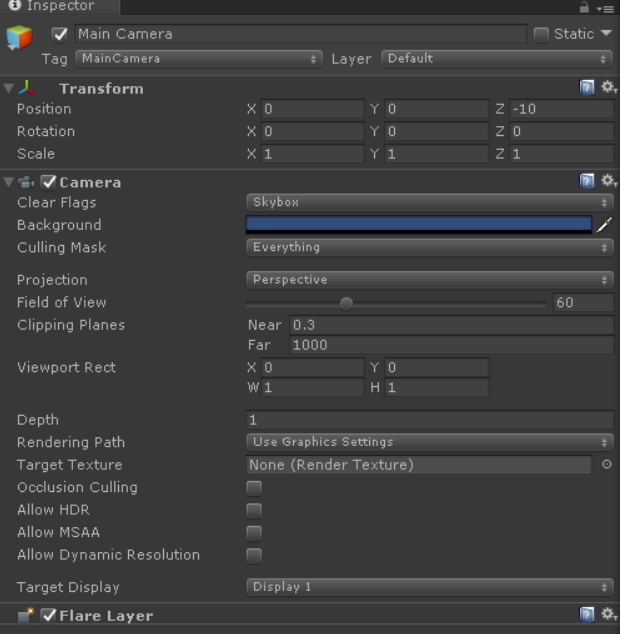Open the Flare Layer gear menu

coord(608,614)
